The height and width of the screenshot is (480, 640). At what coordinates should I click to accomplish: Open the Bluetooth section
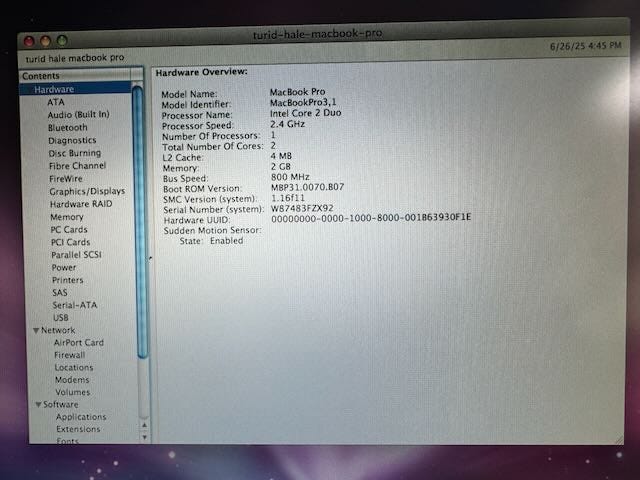point(68,128)
